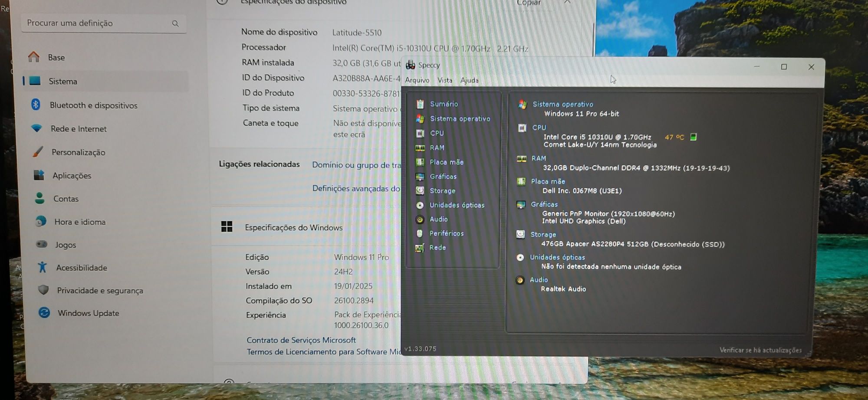Viewport: 868px width, 400px height.
Task: Open the Ajuda menu in Speccy
Action: (x=469, y=80)
